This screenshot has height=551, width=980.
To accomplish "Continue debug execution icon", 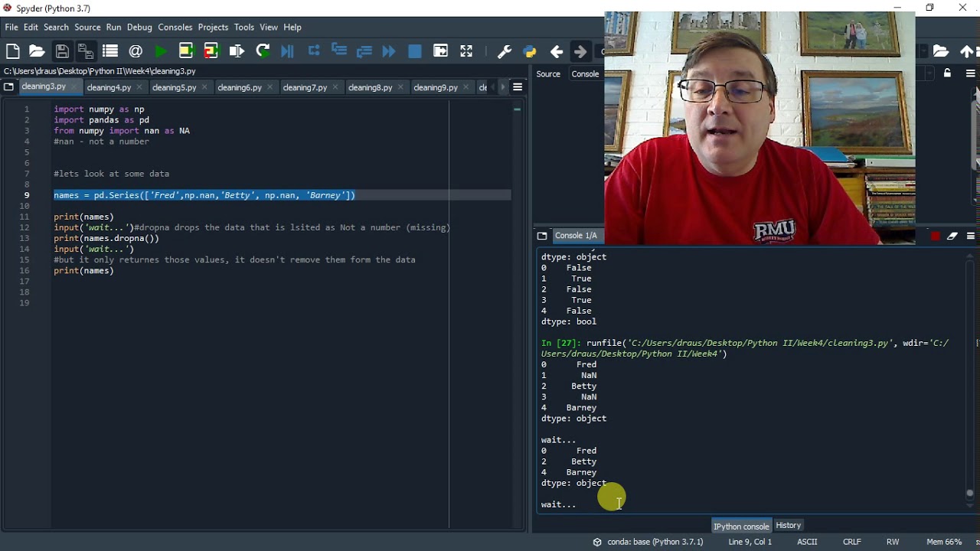I will pyautogui.click(x=389, y=51).
